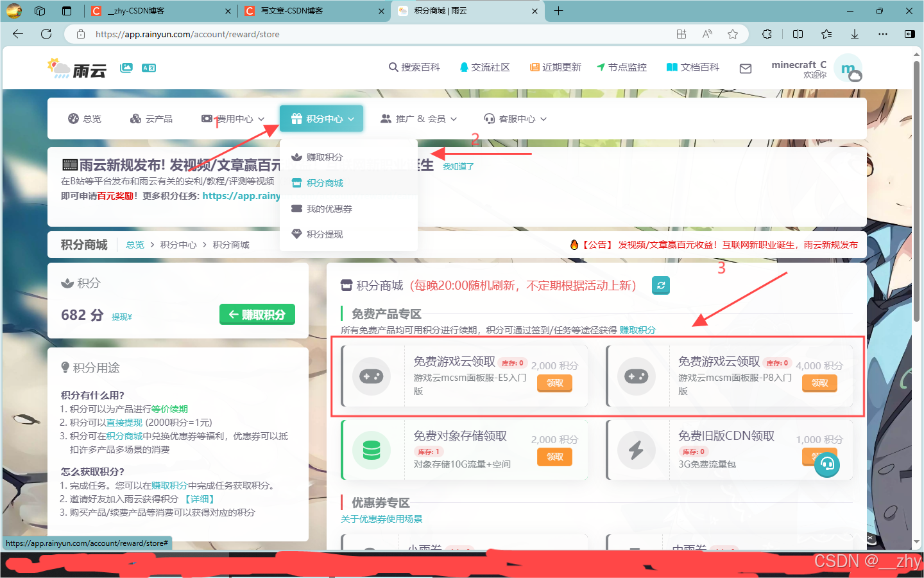This screenshot has width=924, height=578.
Task: Collapse the 积分中心 dropdown
Action: pos(322,119)
